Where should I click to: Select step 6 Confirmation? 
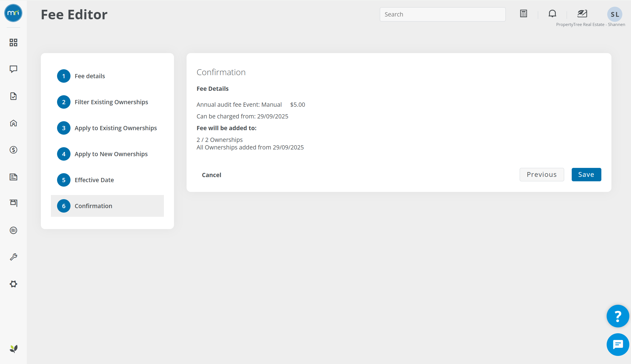click(107, 206)
